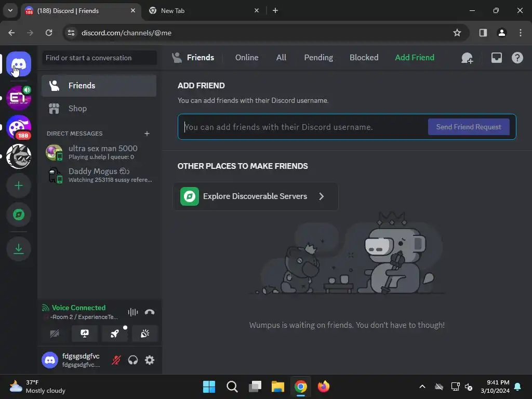
Task: Turn on camera in voice panel
Action: pyautogui.click(x=55, y=334)
